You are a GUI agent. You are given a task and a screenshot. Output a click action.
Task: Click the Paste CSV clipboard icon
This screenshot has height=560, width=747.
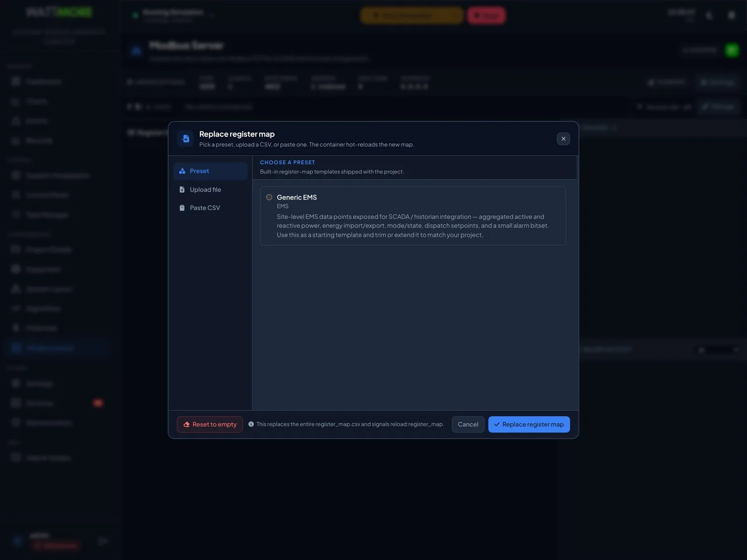point(182,208)
